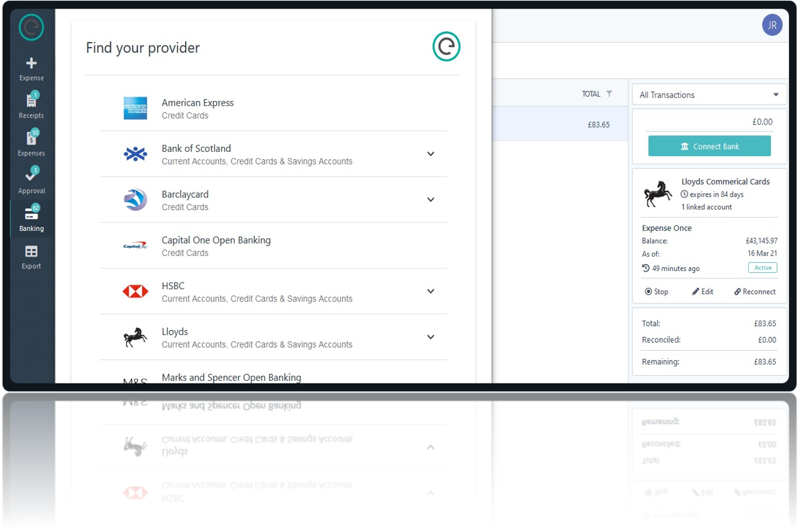Select Banking in the sidebar

click(31, 219)
